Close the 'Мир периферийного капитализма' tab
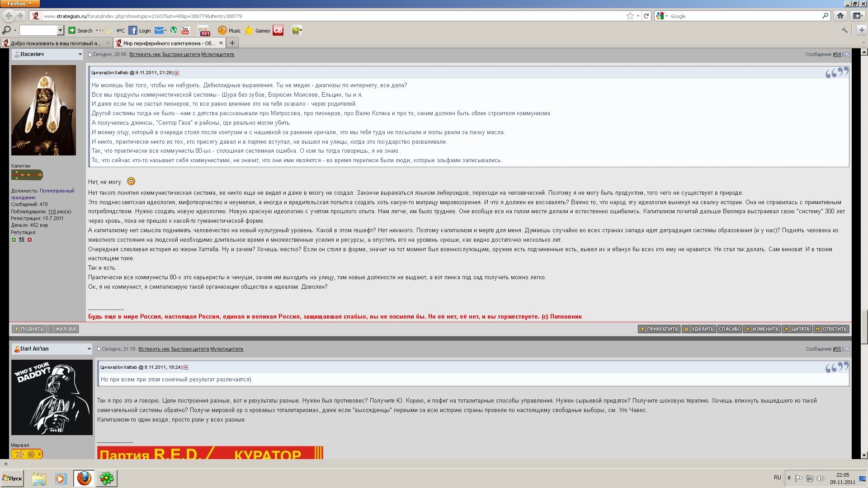868x488 pixels. (221, 43)
